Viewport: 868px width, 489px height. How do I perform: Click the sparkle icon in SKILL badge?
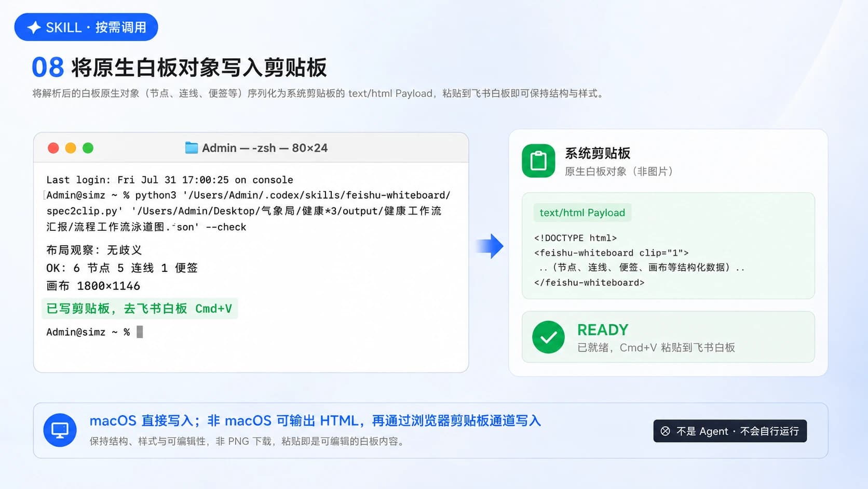pyautogui.click(x=34, y=28)
